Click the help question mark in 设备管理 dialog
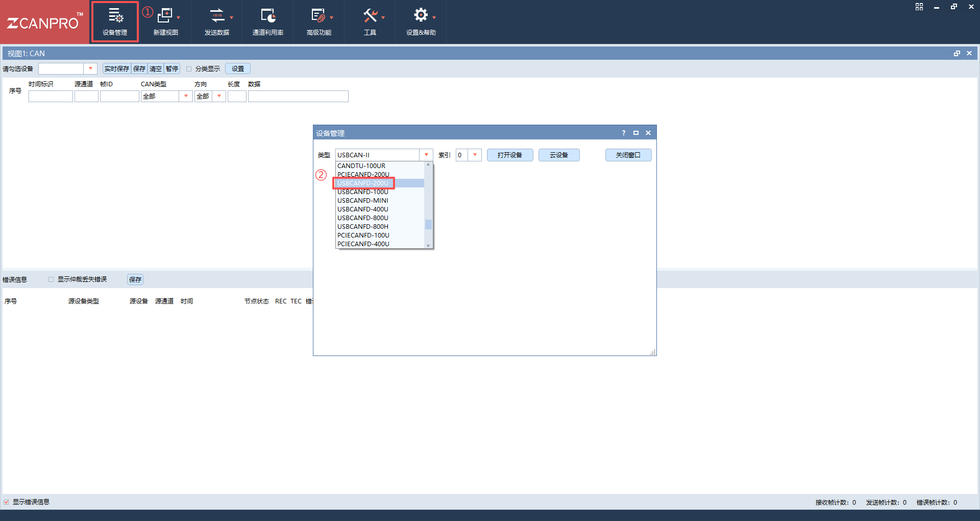980x521 pixels. point(623,133)
